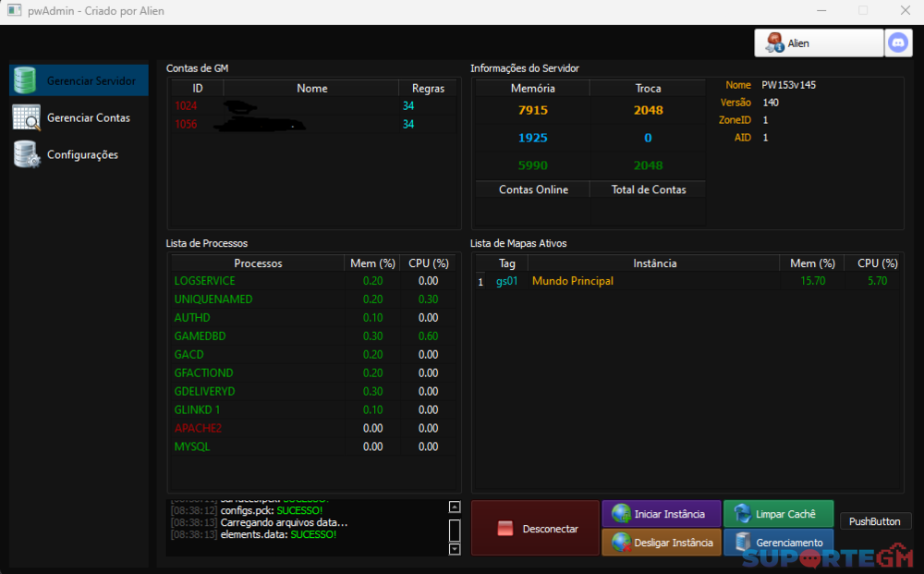Click the Gerenciamento server icon

742,543
